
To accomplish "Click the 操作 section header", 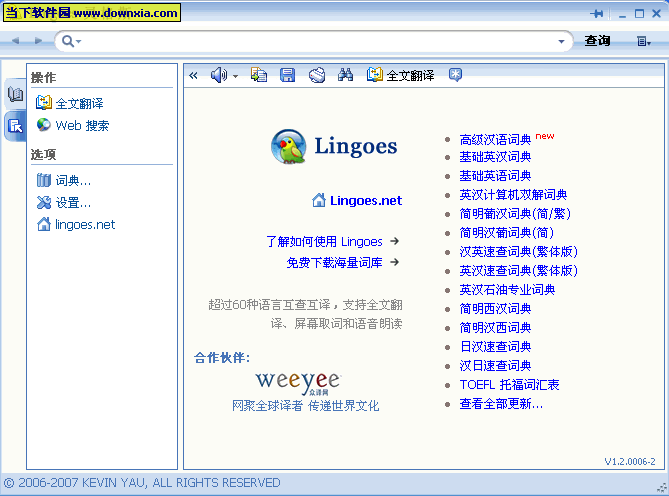I will 43,78.
